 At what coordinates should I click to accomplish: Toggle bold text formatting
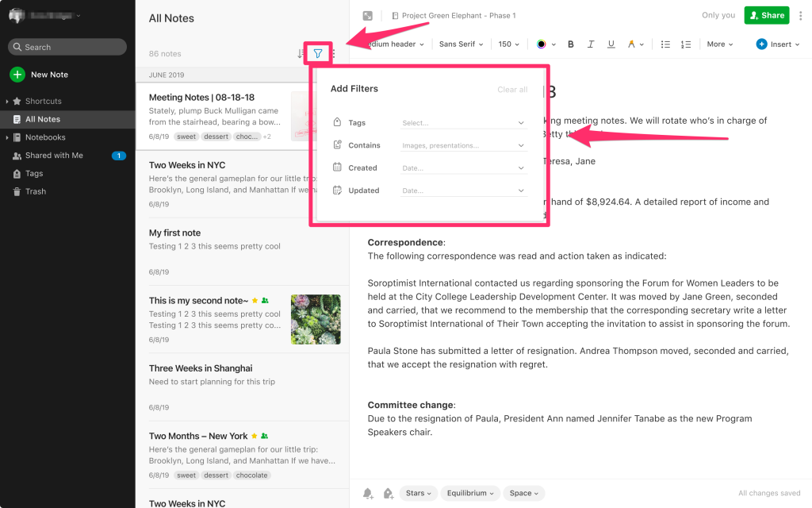click(570, 44)
